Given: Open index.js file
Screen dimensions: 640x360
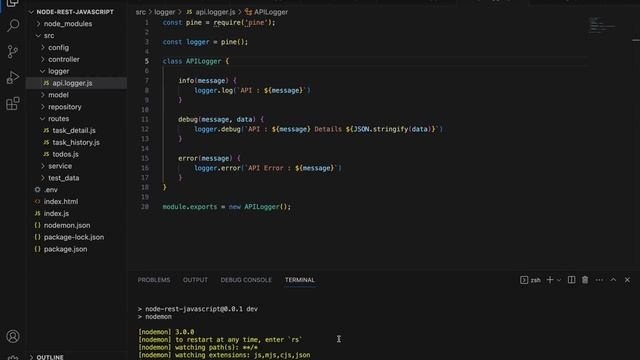Looking at the screenshot, I should tap(56, 213).
